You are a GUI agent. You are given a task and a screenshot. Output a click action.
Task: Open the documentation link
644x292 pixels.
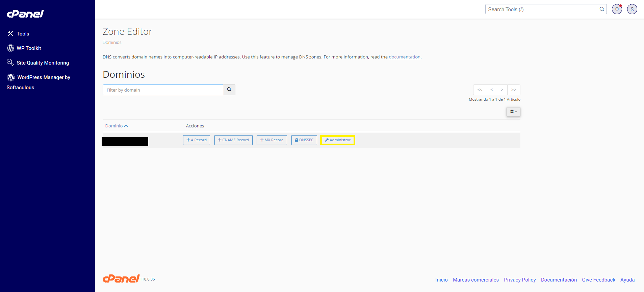(x=404, y=57)
